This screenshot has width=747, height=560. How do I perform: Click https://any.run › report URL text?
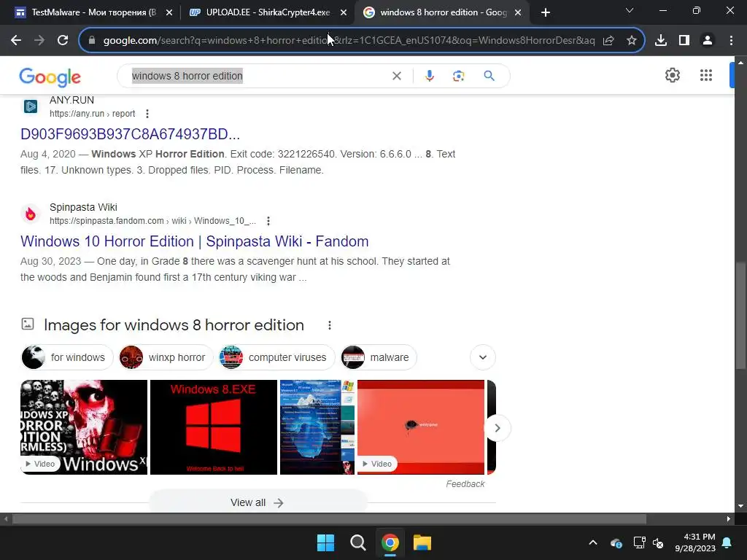tap(93, 114)
